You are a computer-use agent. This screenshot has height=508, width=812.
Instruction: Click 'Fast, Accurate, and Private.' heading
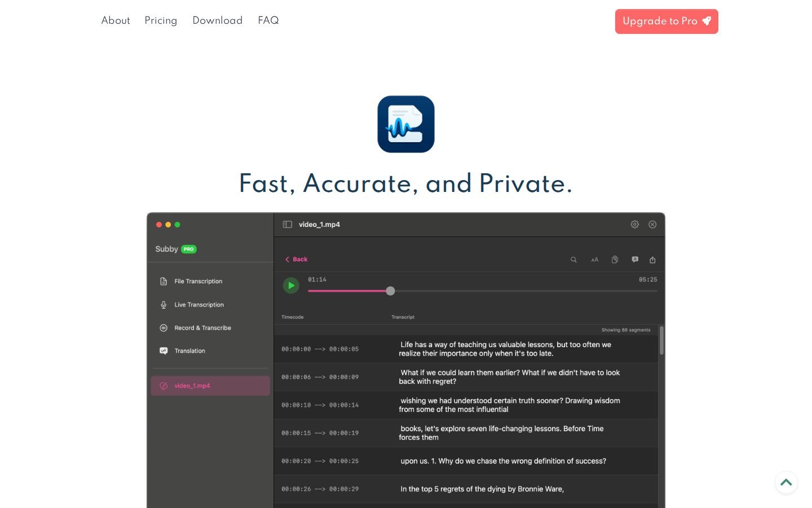406,183
